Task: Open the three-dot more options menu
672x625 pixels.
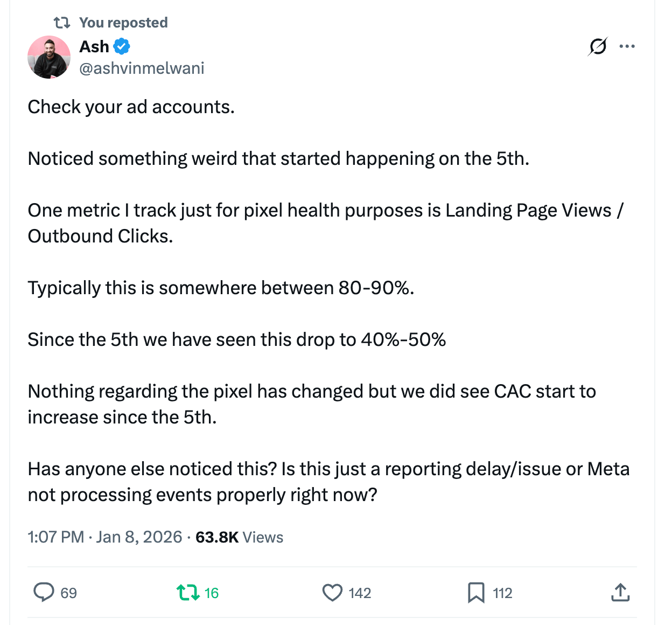Action: tap(627, 46)
